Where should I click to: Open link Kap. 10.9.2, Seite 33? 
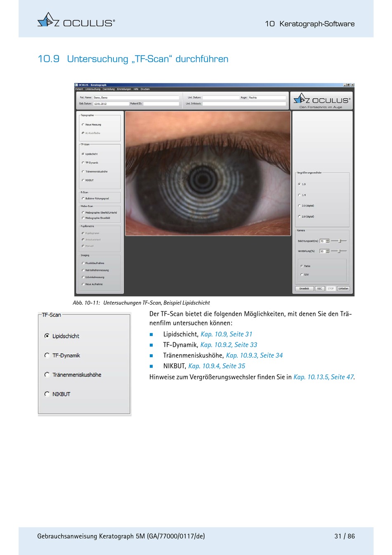coord(229,345)
